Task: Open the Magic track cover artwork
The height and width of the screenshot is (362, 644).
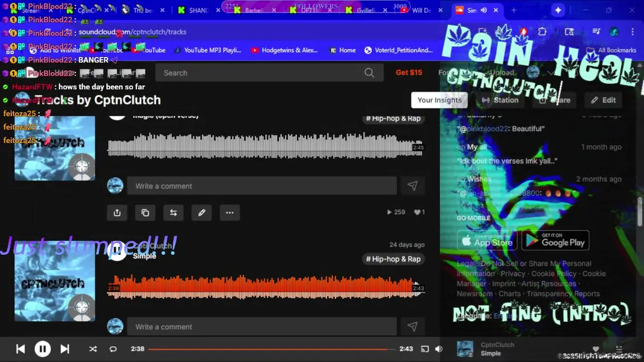Action: (54, 148)
